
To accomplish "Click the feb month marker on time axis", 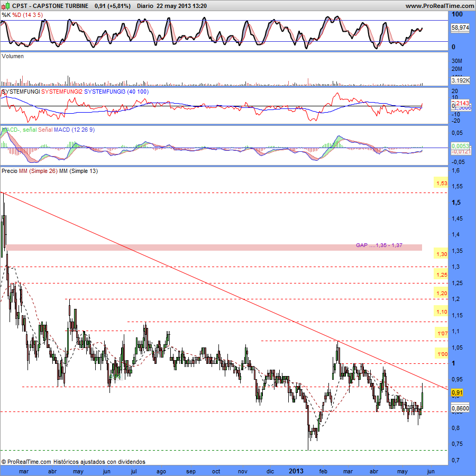I will [x=323, y=471].
